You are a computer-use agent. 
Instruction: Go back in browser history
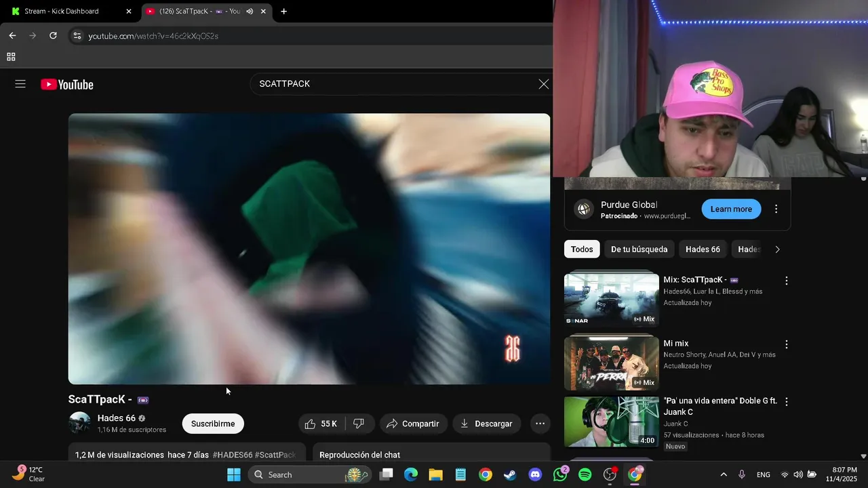click(x=12, y=36)
